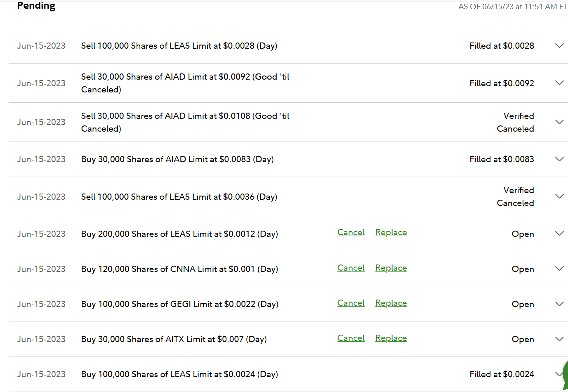
Task: Expand the open AITX buy order details
Action: pyautogui.click(x=559, y=339)
